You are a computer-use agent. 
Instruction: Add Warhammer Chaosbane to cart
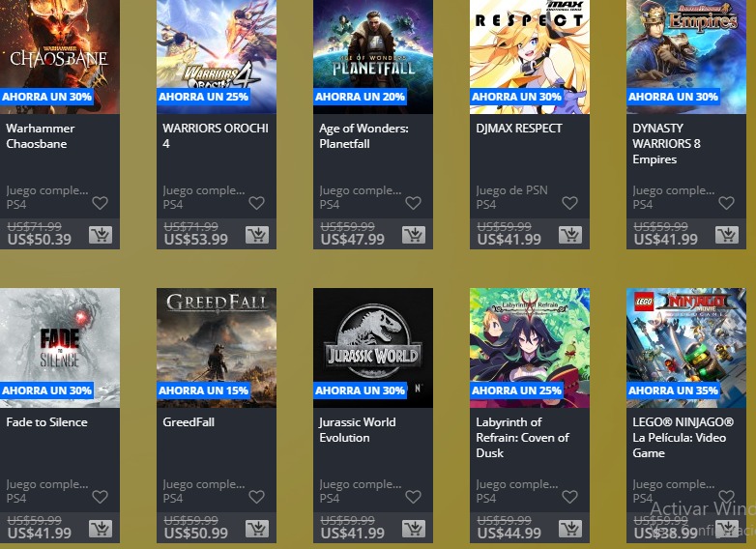pos(101,235)
